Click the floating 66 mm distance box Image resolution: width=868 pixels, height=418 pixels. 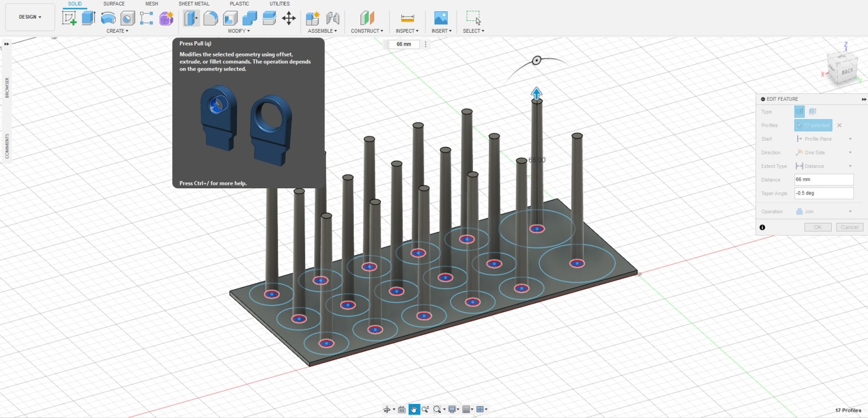point(404,44)
